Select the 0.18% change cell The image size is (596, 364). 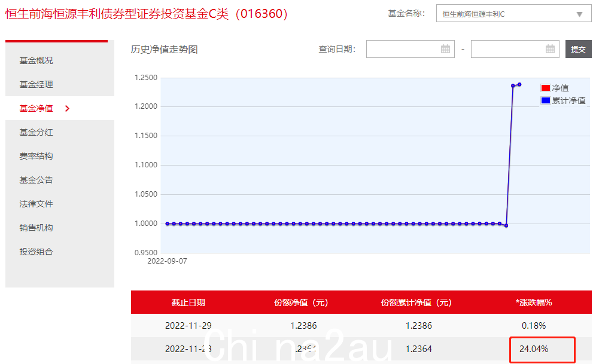534,326
